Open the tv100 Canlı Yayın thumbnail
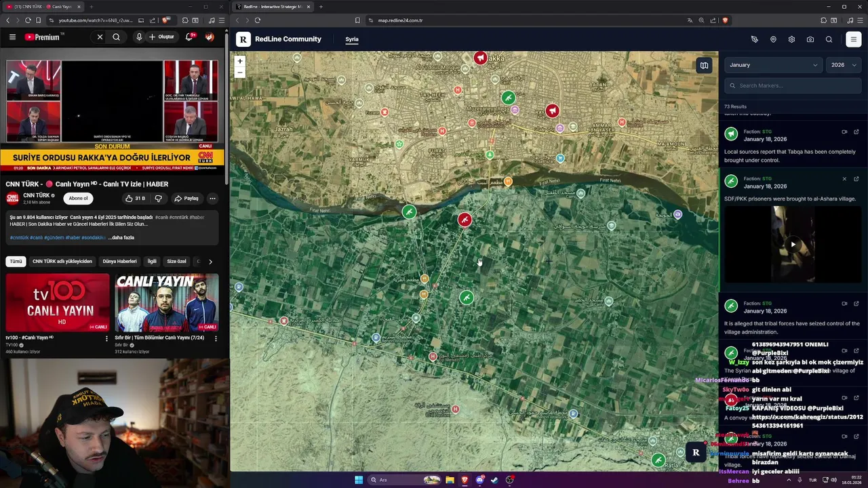Image resolution: width=868 pixels, height=488 pixels. coord(58,302)
